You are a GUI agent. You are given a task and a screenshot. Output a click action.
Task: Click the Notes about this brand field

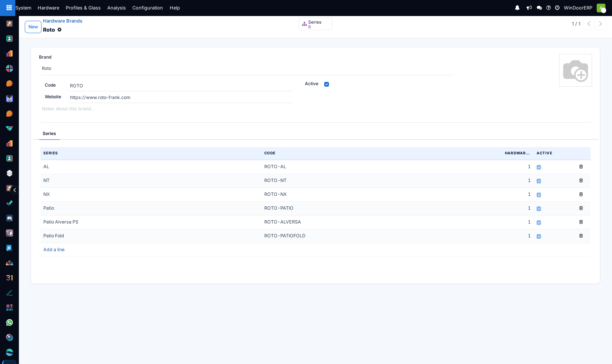pos(315,113)
